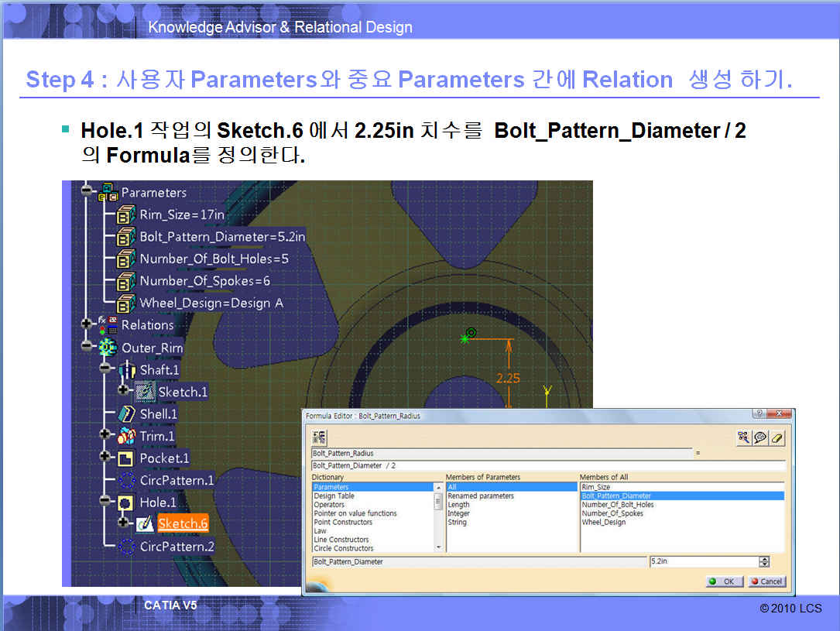This screenshot has height=631, width=840.
Task: Collapse the Shaft.1 tree node
Action: click(x=105, y=369)
